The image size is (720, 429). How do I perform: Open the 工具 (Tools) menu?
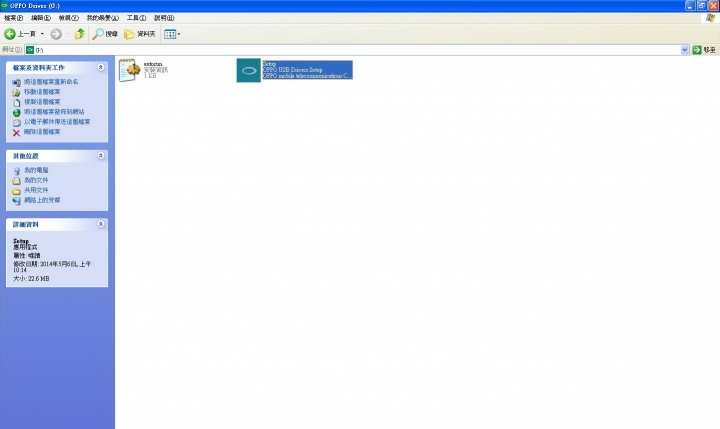136,18
